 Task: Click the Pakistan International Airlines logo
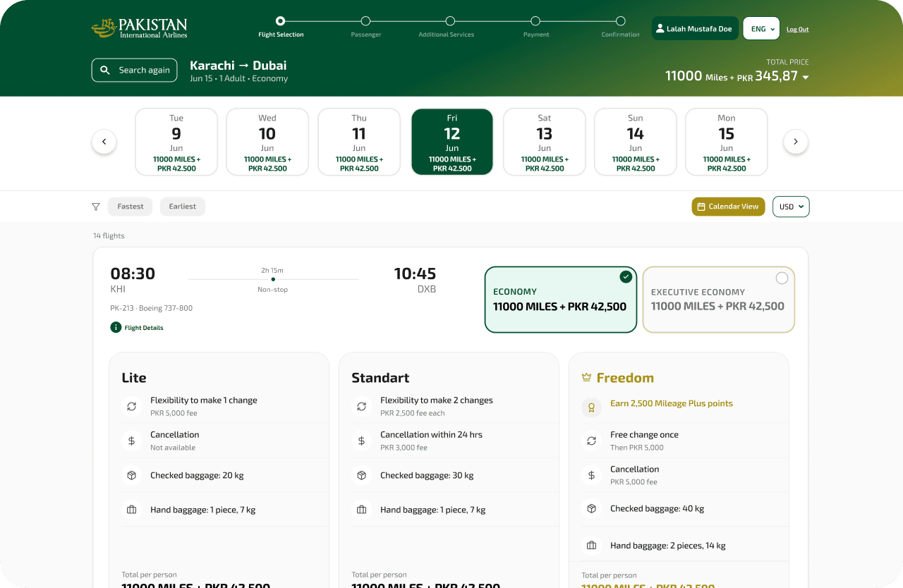(x=140, y=28)
